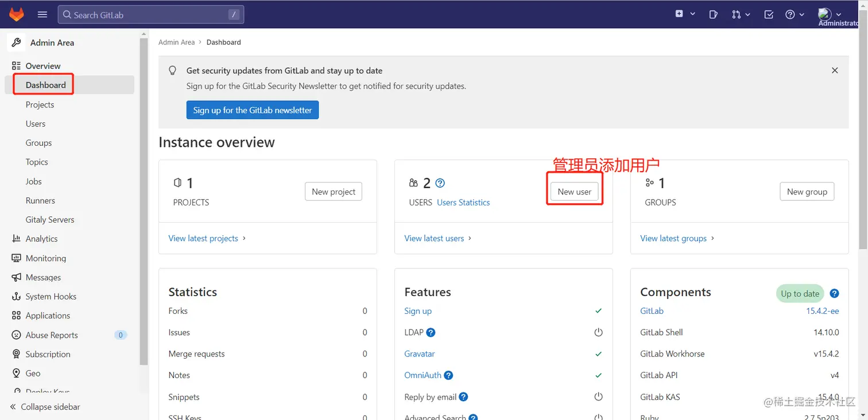The height and width of the screenshot is (420, 868).
Task: Click the Reply by email help icon
Action: (x=463, y=397)
